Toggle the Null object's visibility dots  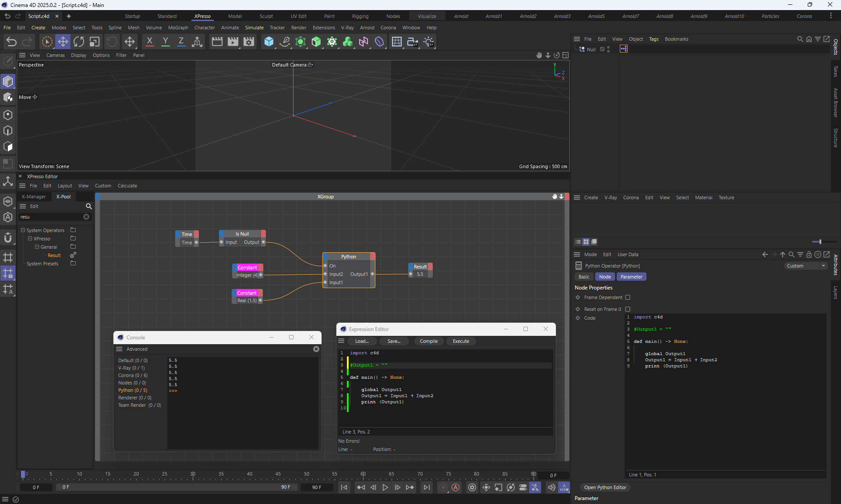pyautogui.click(x=608, y=49)
